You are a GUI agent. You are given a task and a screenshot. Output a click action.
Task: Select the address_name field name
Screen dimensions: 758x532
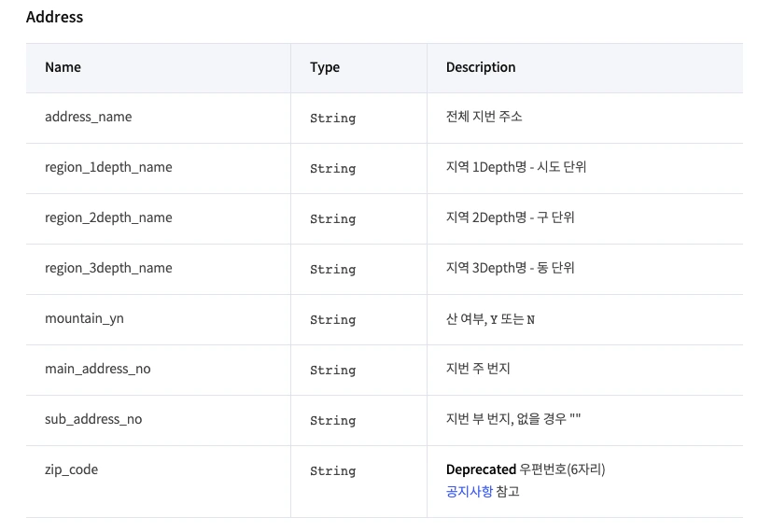click(89, 118)
